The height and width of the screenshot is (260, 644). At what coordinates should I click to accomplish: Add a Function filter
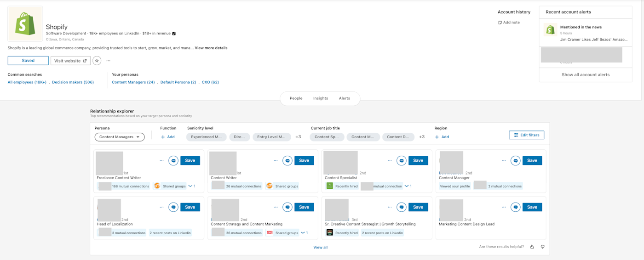click(x=167, y=137)
